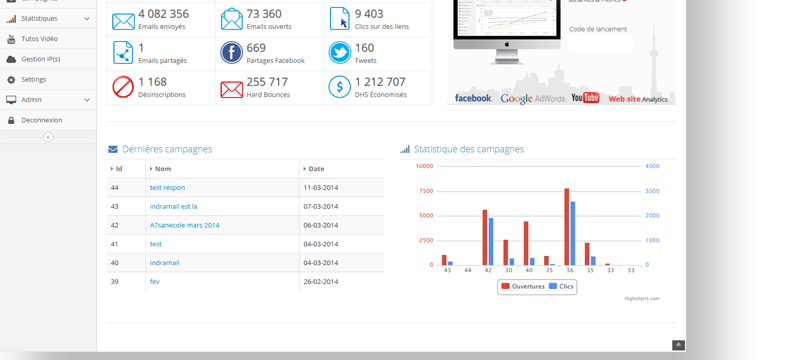Toggle the Clics series in chart legend

(x=561, y=286)
